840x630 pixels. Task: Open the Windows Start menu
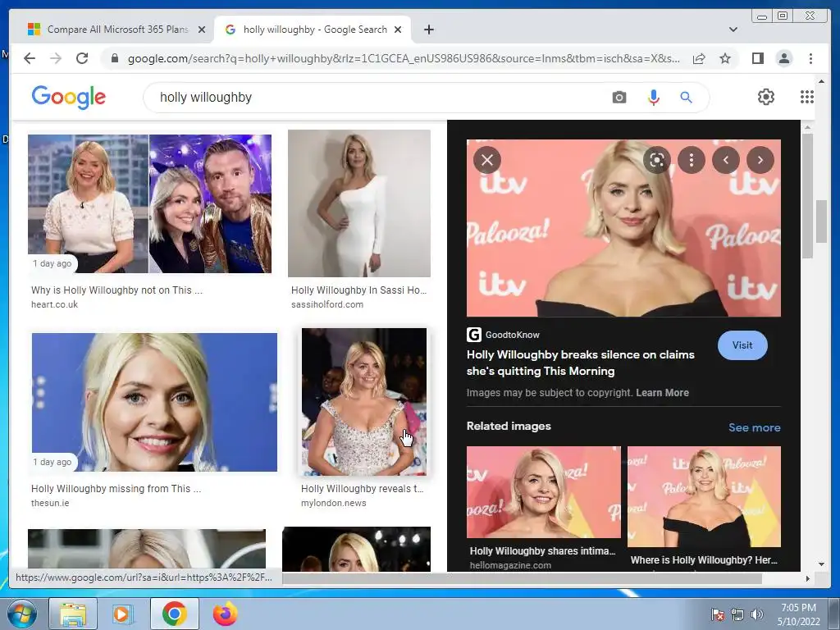pos(21,614)
